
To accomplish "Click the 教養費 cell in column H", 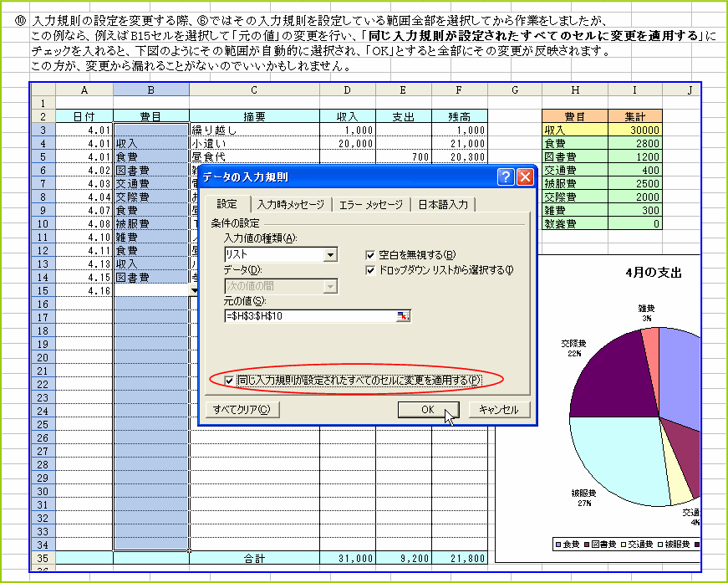I will [575, 224].
